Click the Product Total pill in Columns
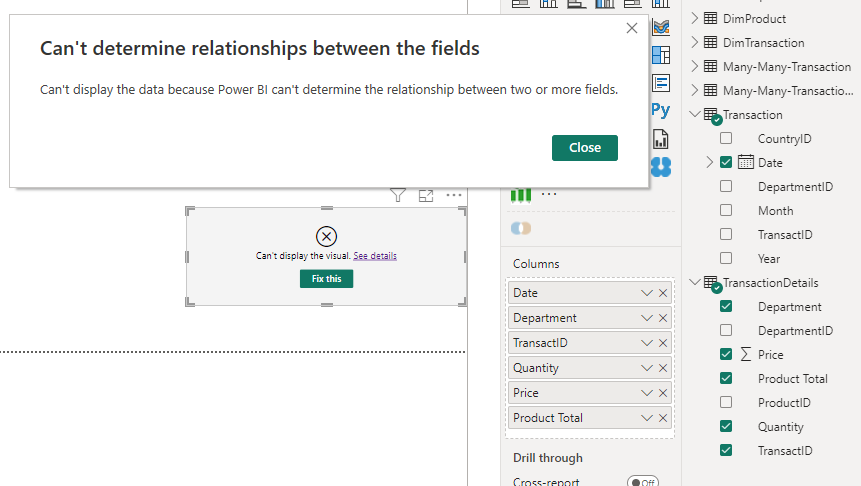This screenshot has height=486, width=861. [589, 418]
